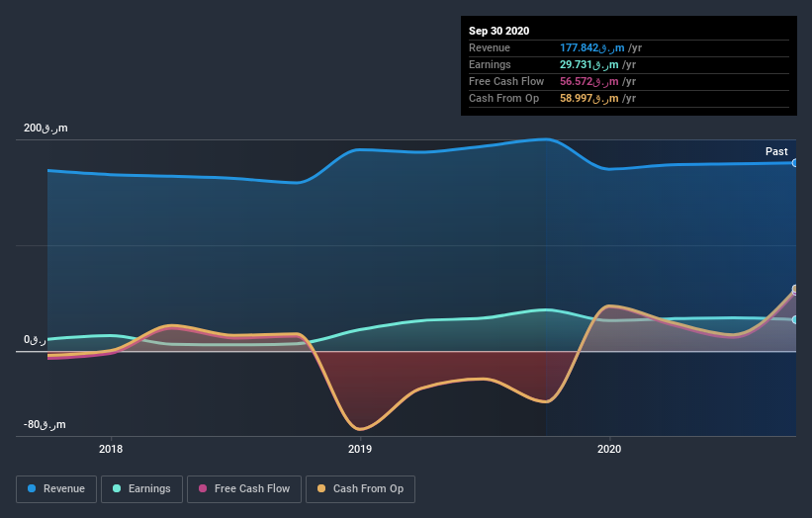
Task: Click the 0 y-axis label
Action: [35, 339]
